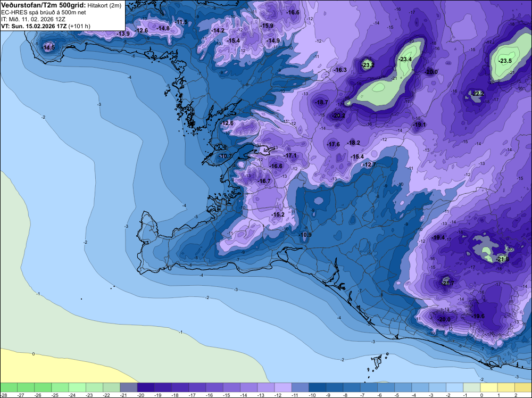Click the map title 'Veðurstofan/T2m 500grid'
This screenshot has height=398, width=532.
43,5
